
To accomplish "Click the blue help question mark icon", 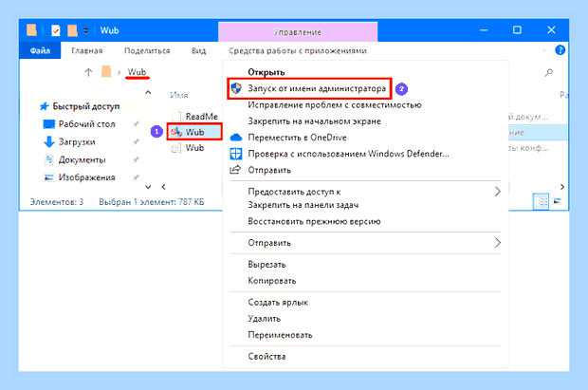I will pyautogui.click(x=560, y=50).
